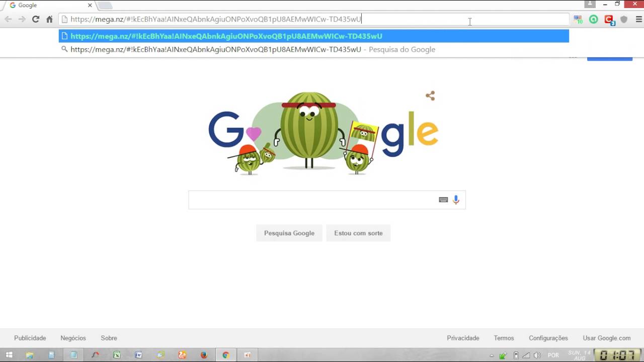Open the Privacidade link
Image resolution: width=644 pixels, height=362 pixels.
point(463,338)
